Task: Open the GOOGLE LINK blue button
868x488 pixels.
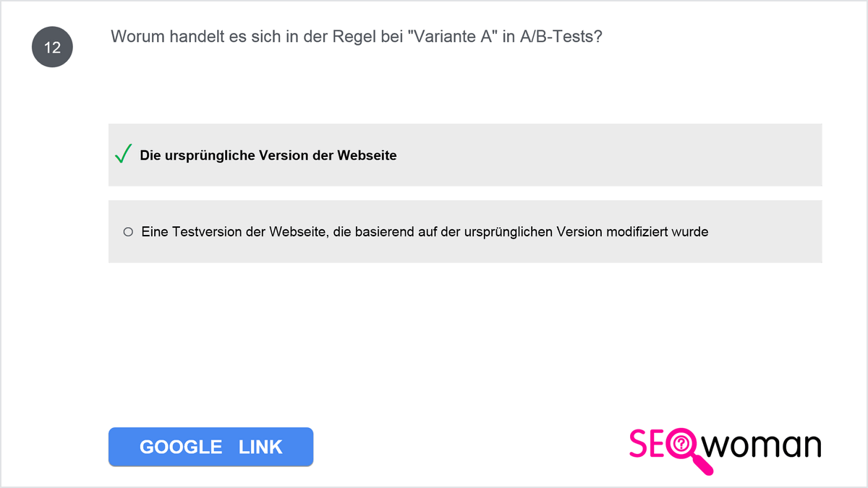Action: point(210,447)
